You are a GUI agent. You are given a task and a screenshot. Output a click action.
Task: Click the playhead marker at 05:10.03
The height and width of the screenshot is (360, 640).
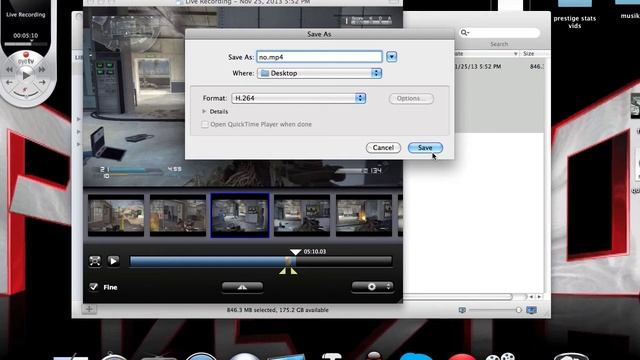[296, 252]
